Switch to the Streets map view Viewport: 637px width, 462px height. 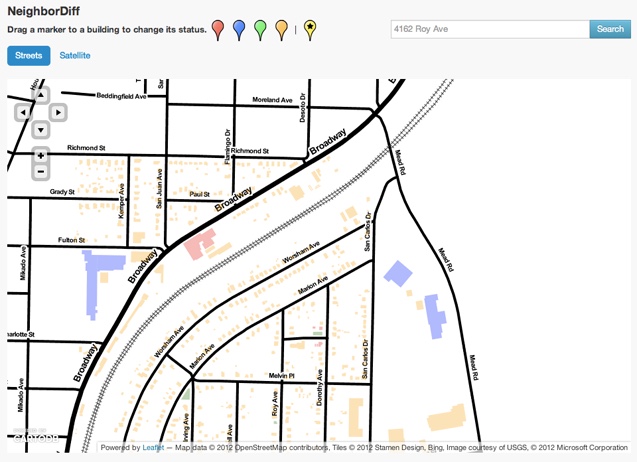pyautogui.click(x=28, y=56)
